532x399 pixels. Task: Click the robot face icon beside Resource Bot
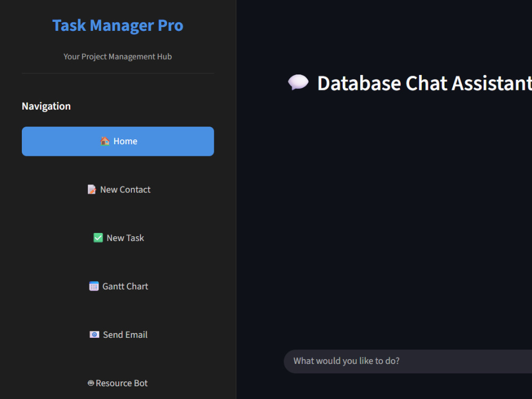(x=90, y=383)
